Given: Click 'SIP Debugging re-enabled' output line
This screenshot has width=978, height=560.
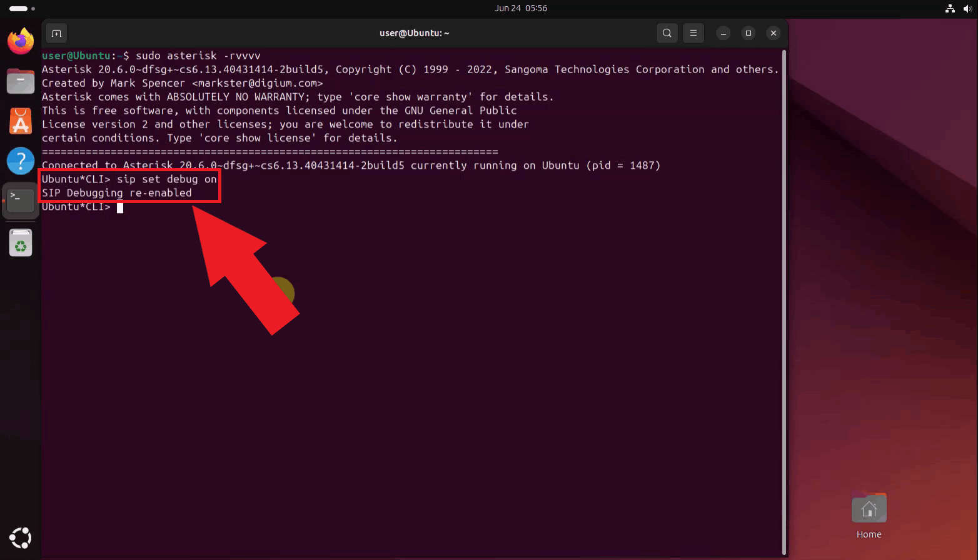Looking at the screenshot, I should [117, 193].
